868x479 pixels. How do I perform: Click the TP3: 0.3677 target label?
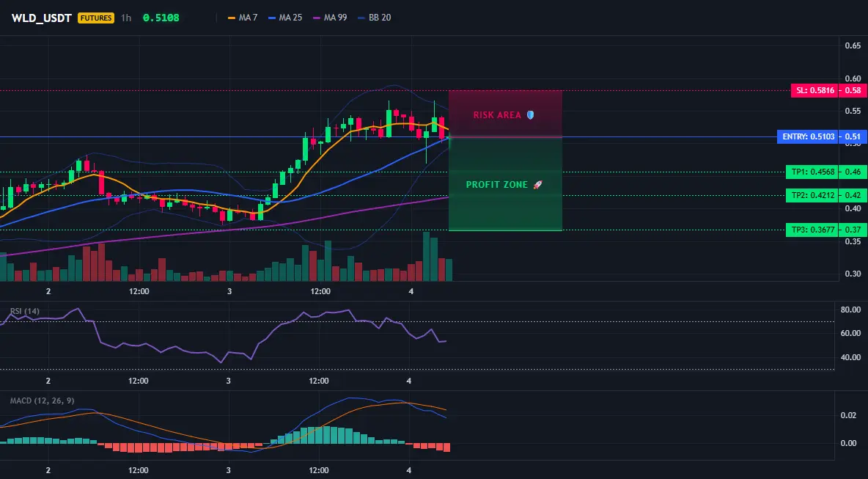[812, 230]
